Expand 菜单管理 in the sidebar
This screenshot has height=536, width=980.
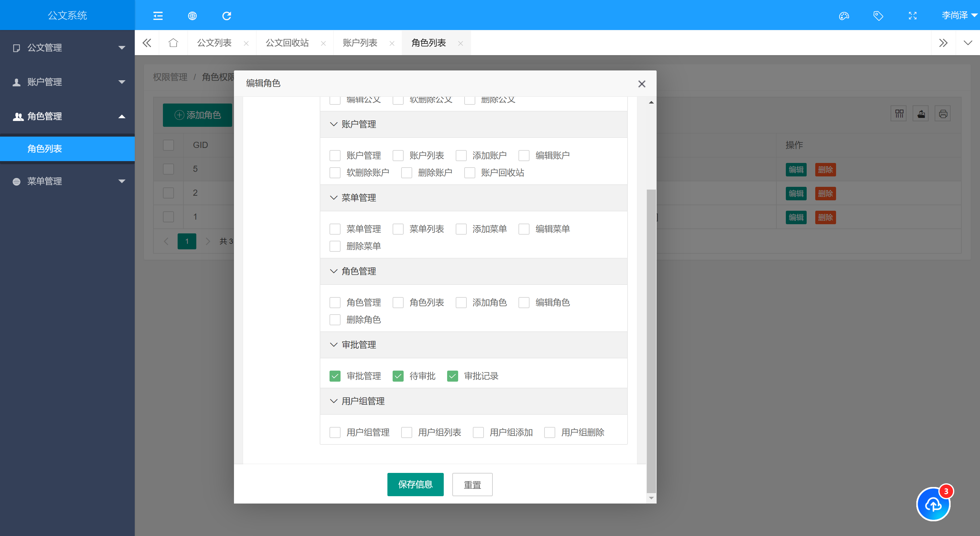[67, 181]
